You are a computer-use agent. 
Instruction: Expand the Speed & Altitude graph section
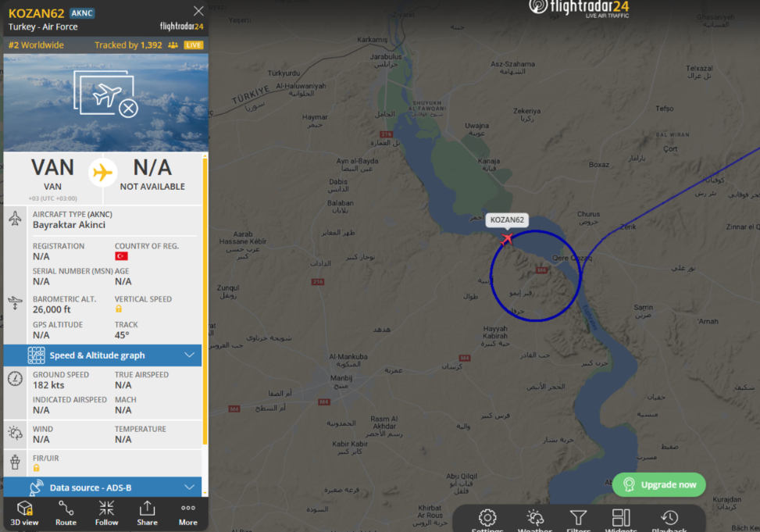(x=103, y=355)
